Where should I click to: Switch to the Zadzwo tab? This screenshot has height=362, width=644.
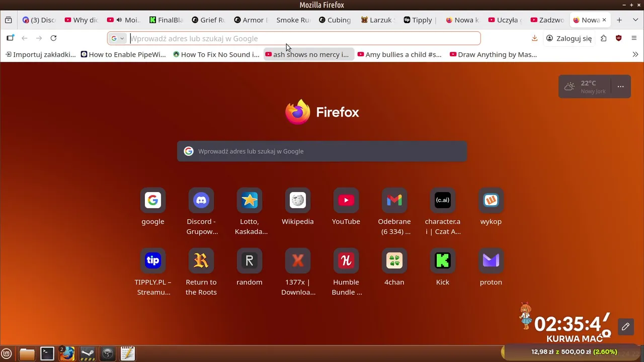point(546,20)
